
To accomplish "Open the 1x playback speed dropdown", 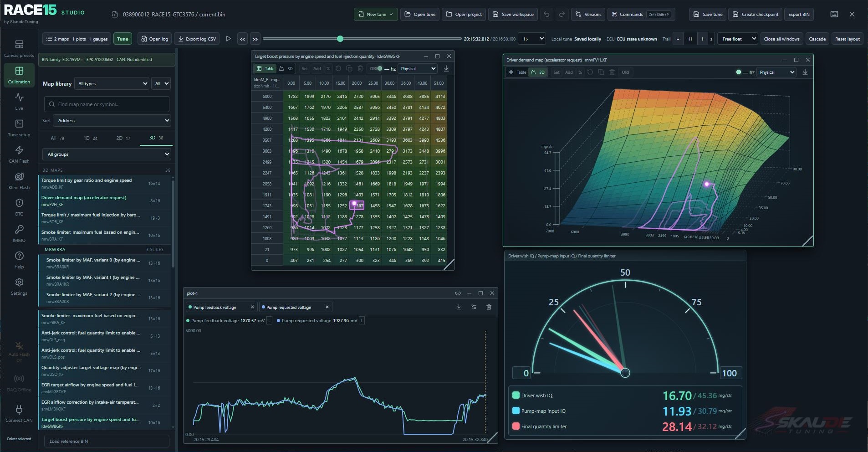I will (x=533, y=39).
